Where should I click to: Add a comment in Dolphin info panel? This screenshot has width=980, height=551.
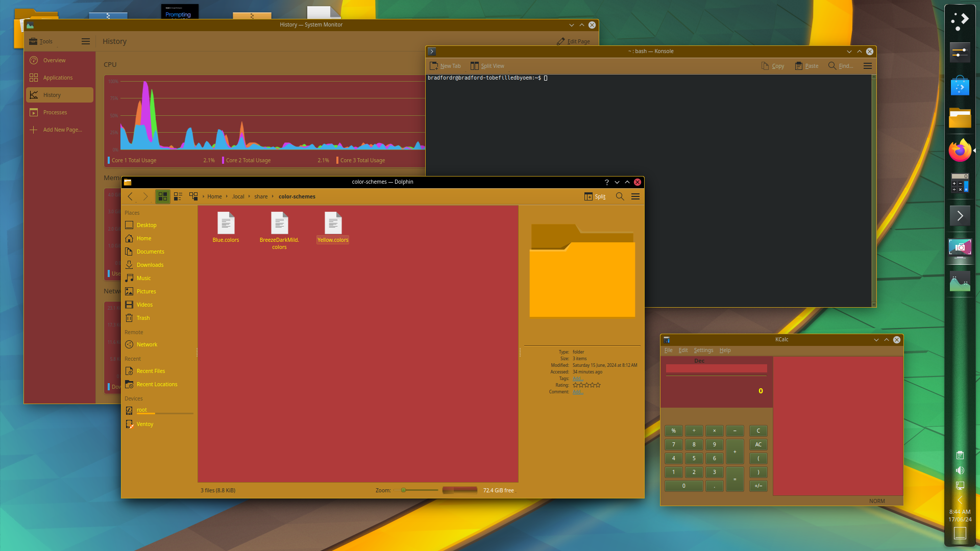[x=577, y=392]
